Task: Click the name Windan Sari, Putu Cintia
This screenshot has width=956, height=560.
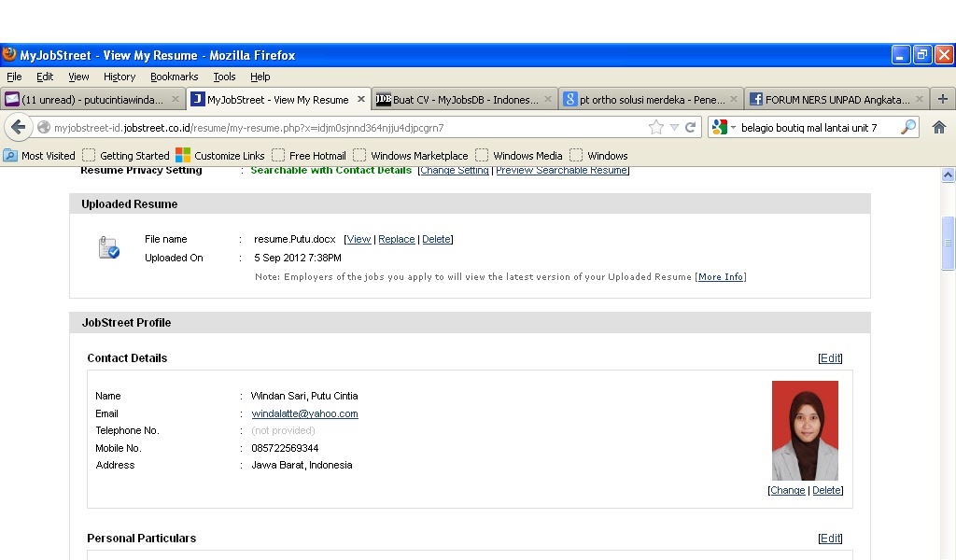Action: pos(304,396)
